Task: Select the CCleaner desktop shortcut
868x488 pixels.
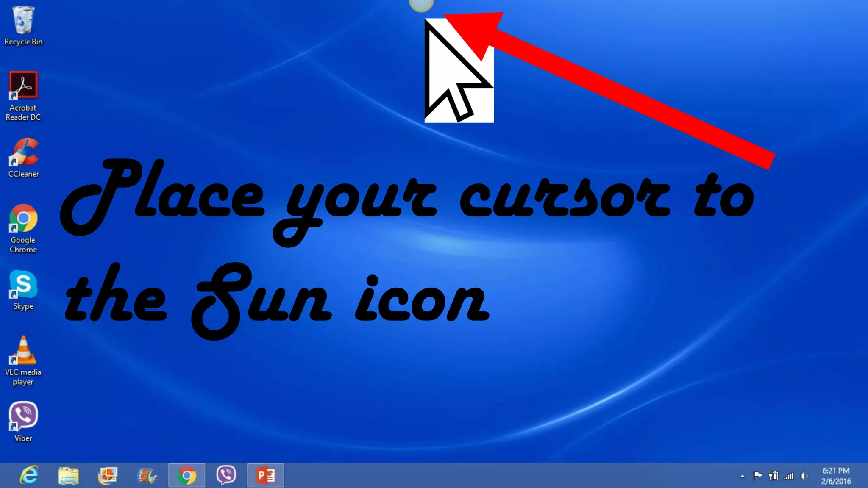Action: pyautogui.click(x=23, y=158)
